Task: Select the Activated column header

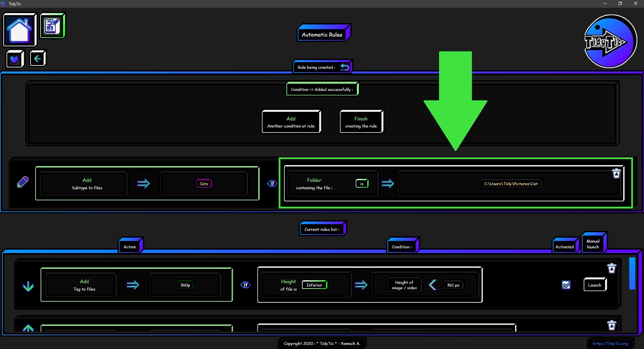Action: coord(566,245)
